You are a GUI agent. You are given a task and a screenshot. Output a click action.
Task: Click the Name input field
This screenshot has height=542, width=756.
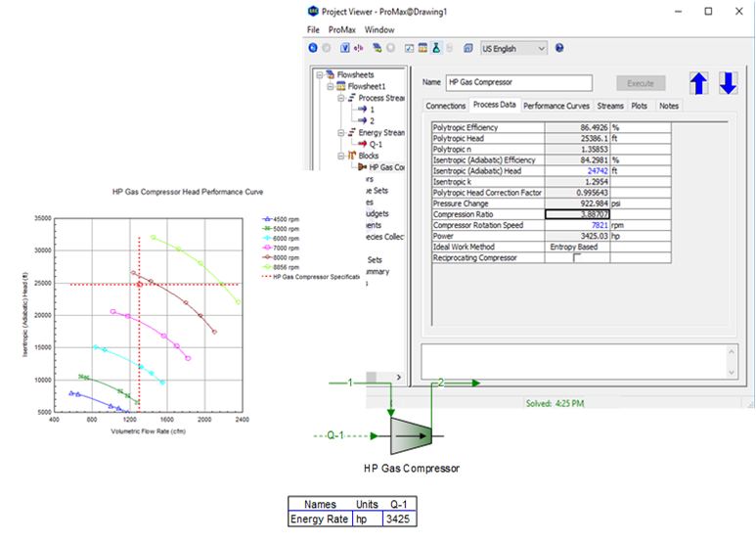tap(518, 82)
